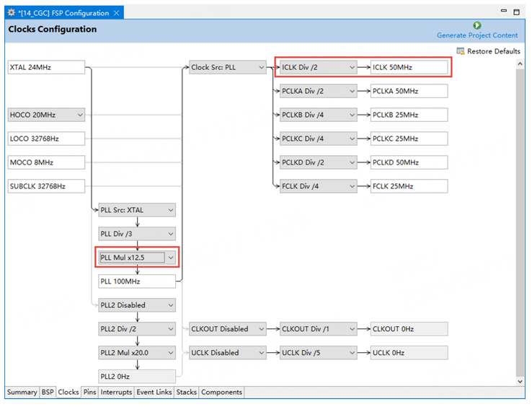Click the PCLKB 25MHz output field
The image size is (532, 407).
point(409,115)
